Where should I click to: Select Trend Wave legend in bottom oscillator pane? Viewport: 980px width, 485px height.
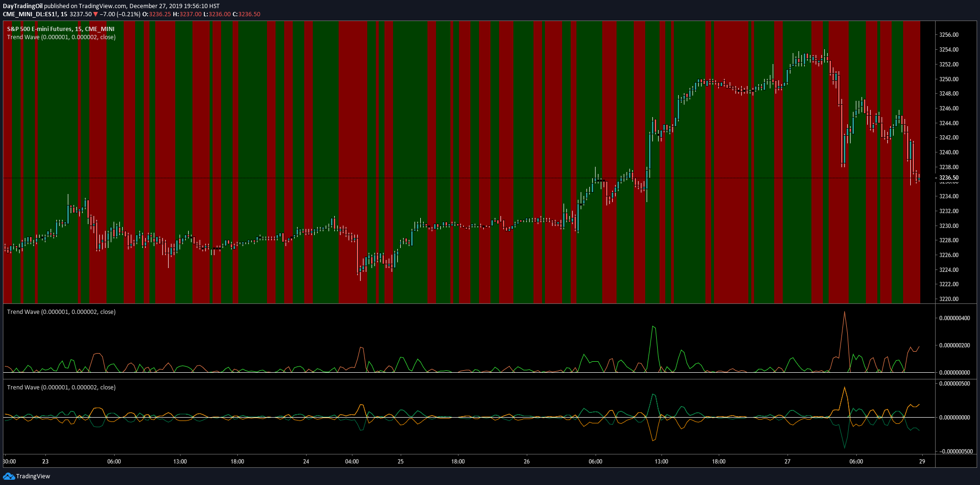point(61,387)
